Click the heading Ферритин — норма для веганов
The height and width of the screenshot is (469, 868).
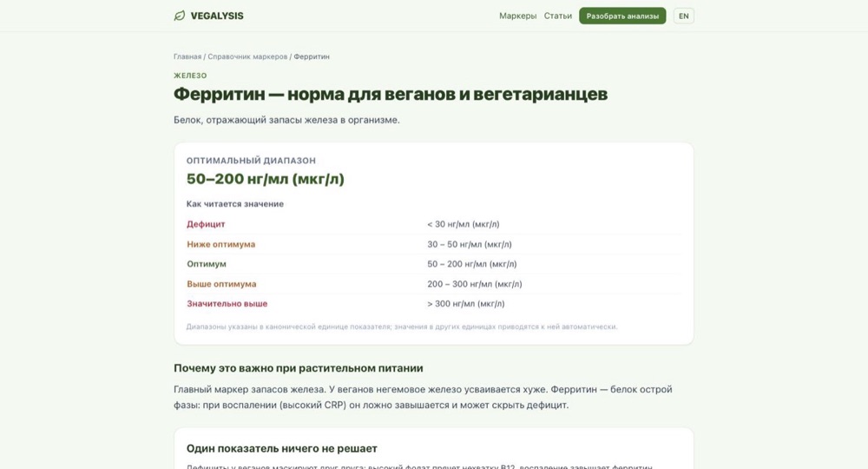tap(391, 94)
